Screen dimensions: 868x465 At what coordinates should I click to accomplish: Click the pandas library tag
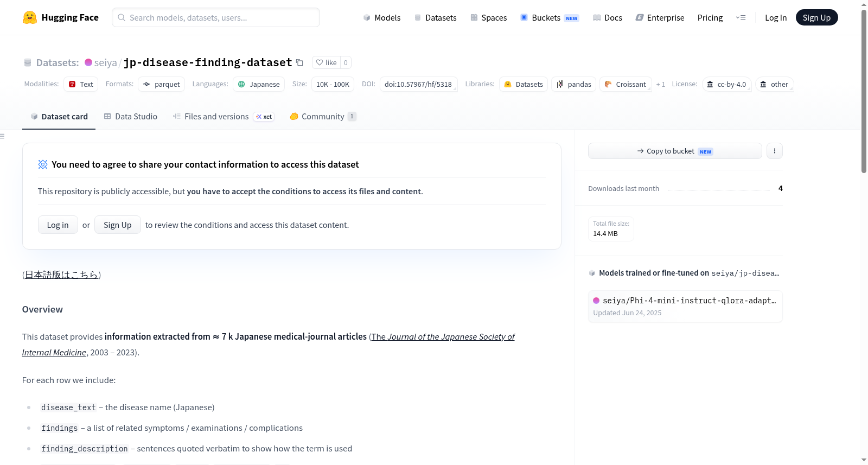pos(574,84)
